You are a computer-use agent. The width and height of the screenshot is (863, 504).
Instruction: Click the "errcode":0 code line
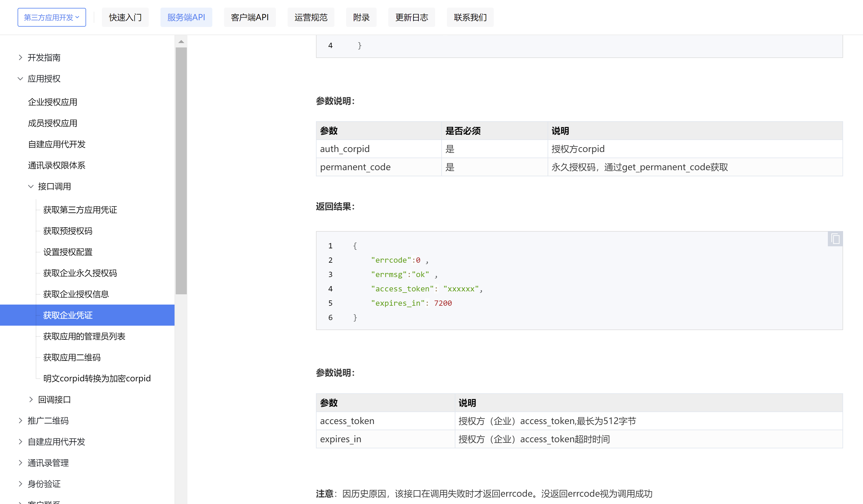[400, 260]
